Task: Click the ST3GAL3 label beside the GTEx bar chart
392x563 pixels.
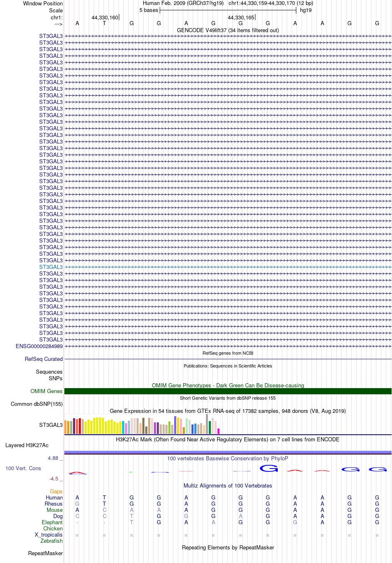Action: point(51,425)
